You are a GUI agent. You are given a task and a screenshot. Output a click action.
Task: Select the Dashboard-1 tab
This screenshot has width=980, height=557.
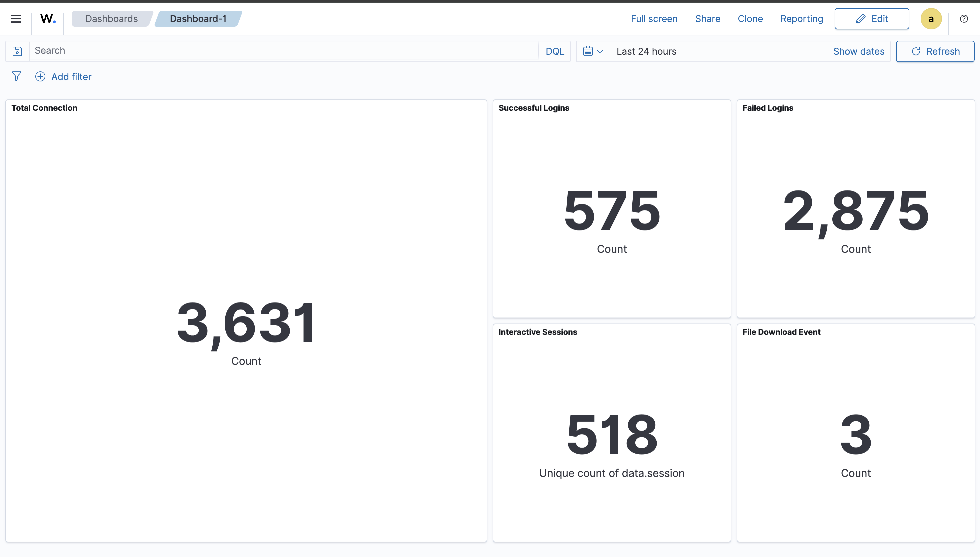point(197,18)
